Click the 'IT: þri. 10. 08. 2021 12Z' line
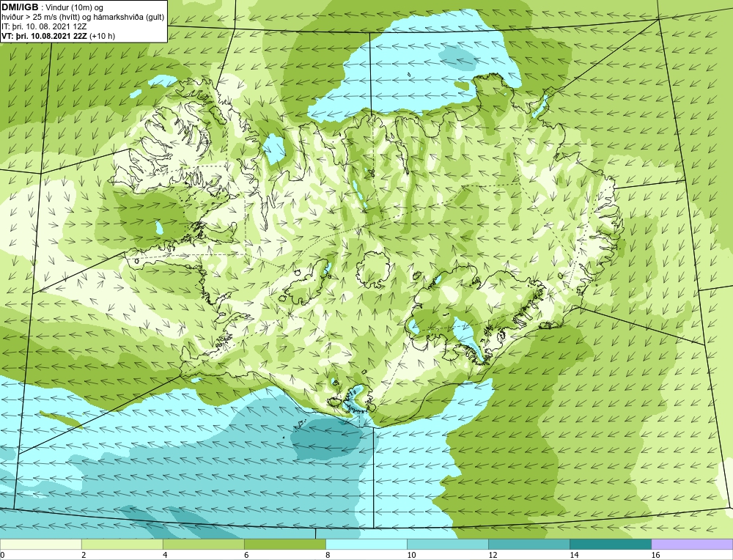 [44, 26]
